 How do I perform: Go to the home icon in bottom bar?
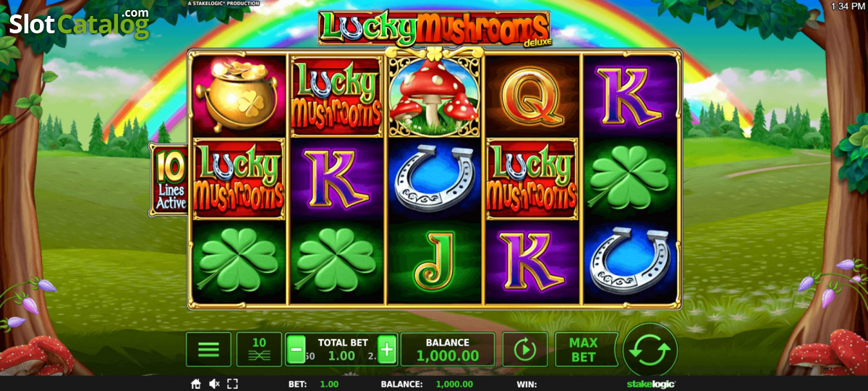196,384
